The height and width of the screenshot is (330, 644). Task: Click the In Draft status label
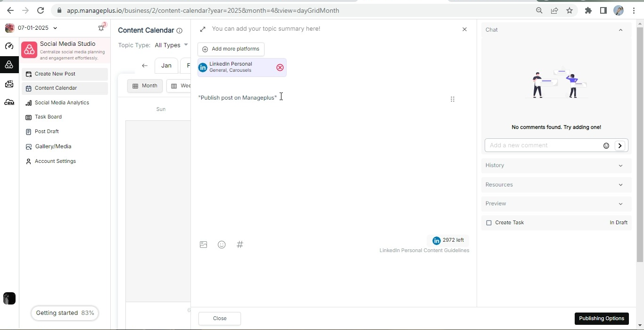pyautogui.click(x=619, y=223)
